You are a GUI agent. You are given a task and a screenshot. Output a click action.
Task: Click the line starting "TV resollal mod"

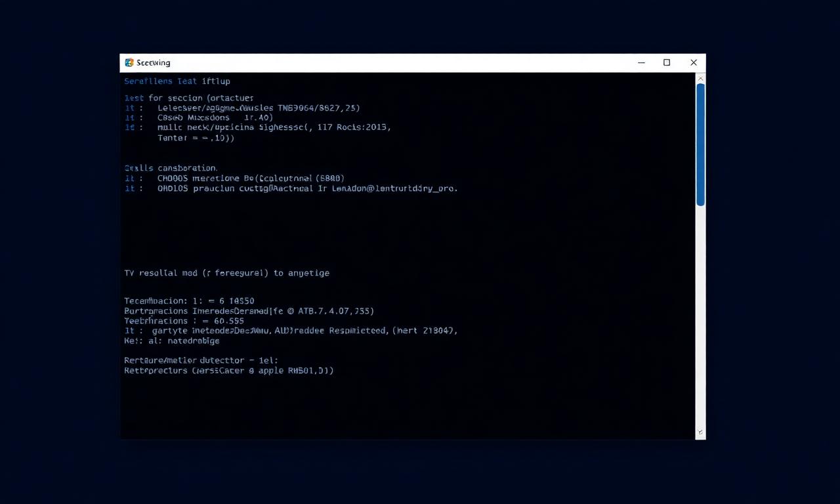coord(227,273)
